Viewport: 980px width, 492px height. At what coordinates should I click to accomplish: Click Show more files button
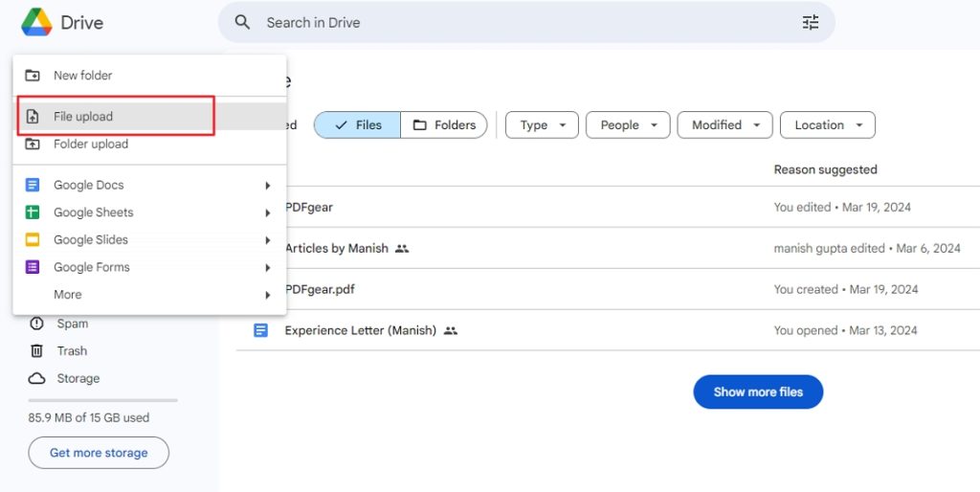click(x=758, y=392)
